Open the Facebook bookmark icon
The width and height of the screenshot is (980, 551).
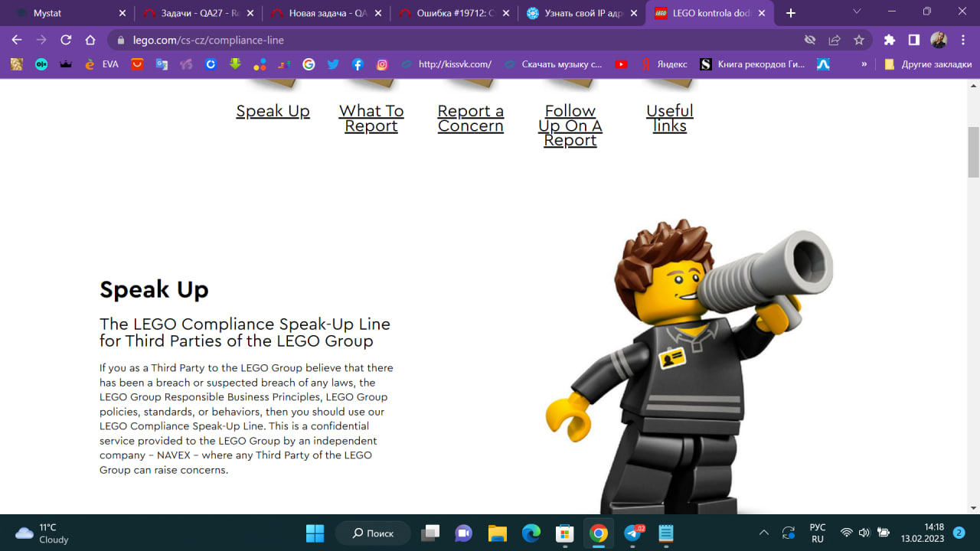click(358, 64)
